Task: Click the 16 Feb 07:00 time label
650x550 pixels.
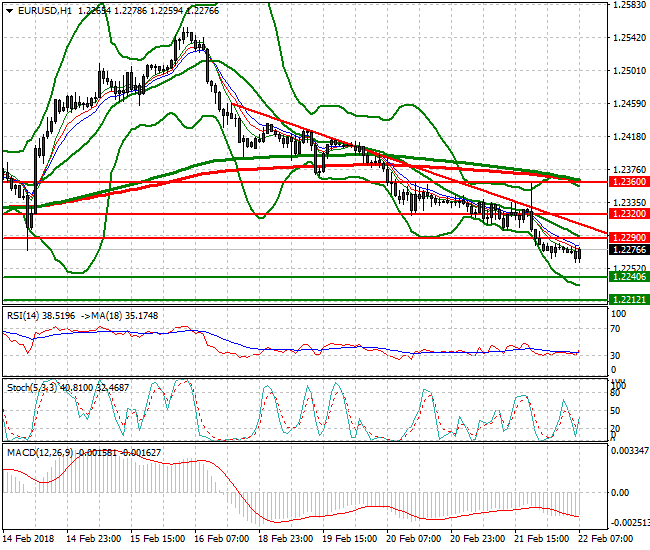Action: [x=221, y=539]
